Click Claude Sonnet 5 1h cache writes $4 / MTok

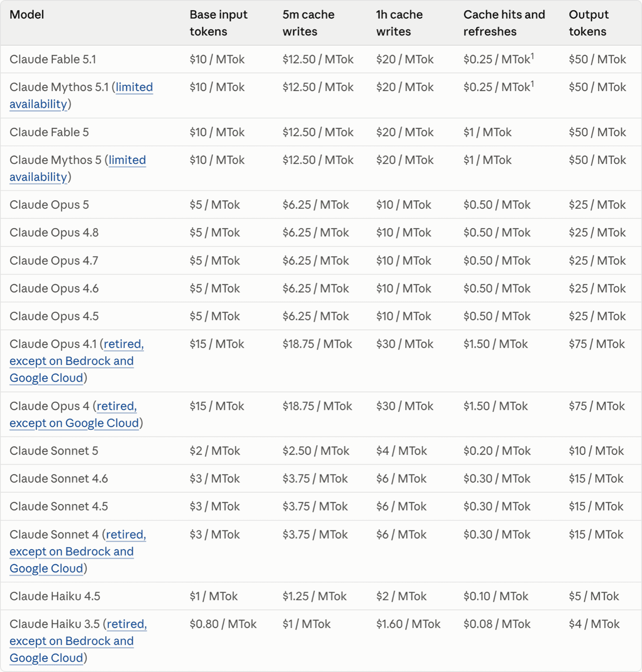402,451
